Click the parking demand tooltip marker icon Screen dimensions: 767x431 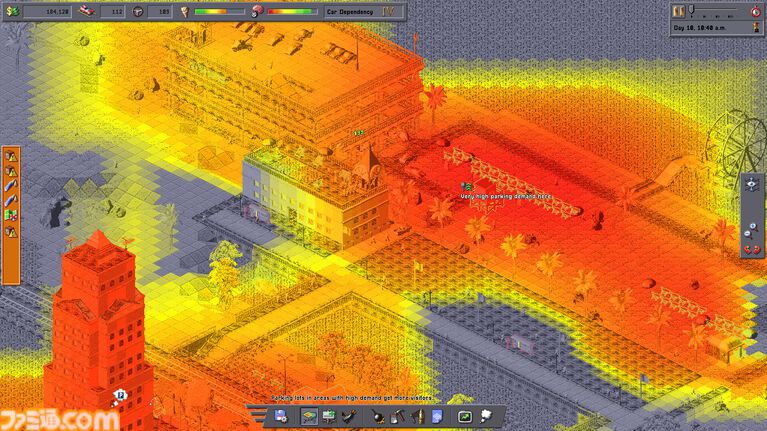tap(466, 186)
